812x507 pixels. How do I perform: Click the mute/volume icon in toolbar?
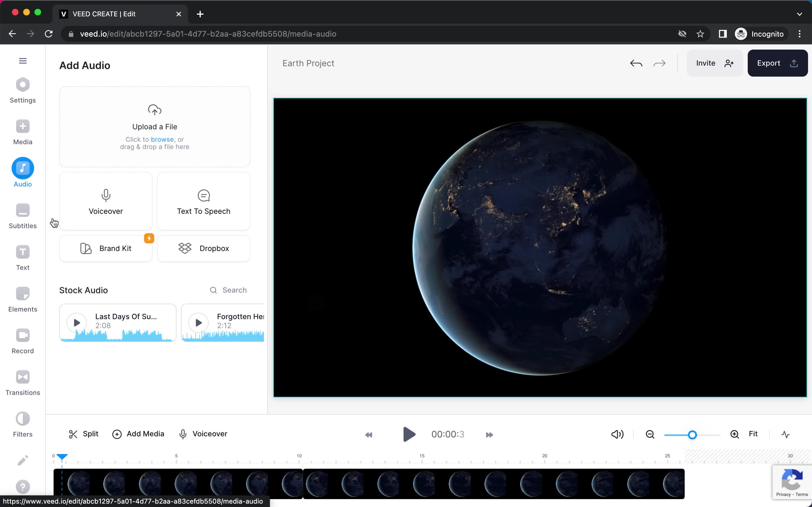pos(617,434)
